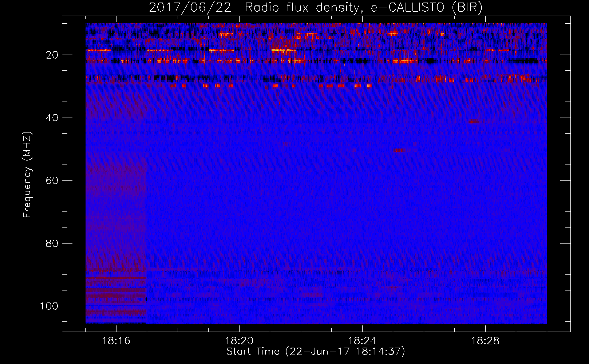Click the "Start Time (22-Jun-17 18:14:37)" x-axis label
This screenshot has width=589, height=364.
click(316, 352)
